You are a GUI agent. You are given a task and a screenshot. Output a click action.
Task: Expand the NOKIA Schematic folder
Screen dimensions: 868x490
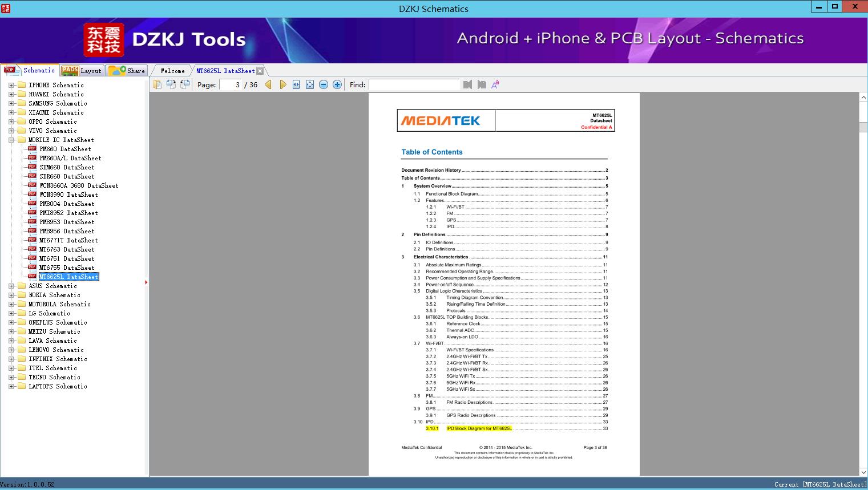tap(11, 295)
